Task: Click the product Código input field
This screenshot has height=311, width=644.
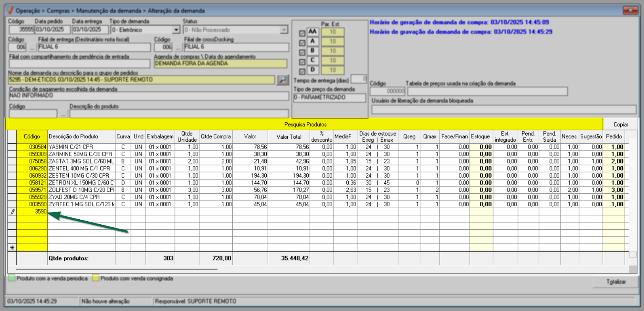Action: (33, 114)
